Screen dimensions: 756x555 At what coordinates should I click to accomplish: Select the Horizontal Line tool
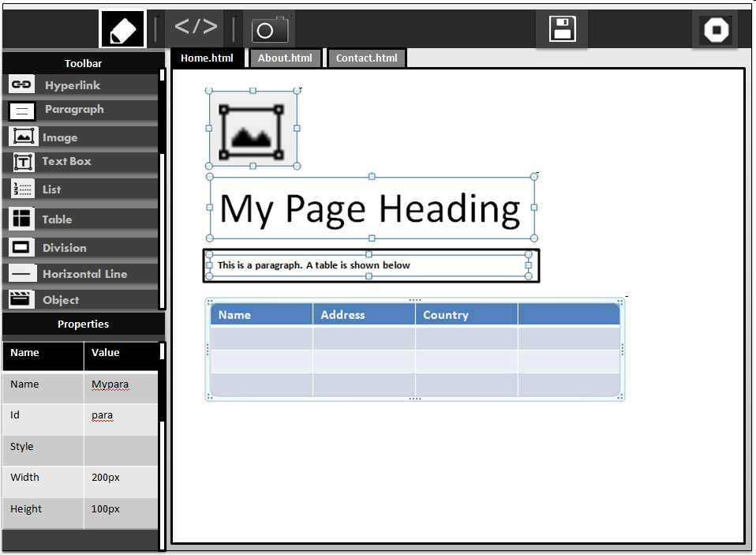pyautogui.click(x=84, y=274)
